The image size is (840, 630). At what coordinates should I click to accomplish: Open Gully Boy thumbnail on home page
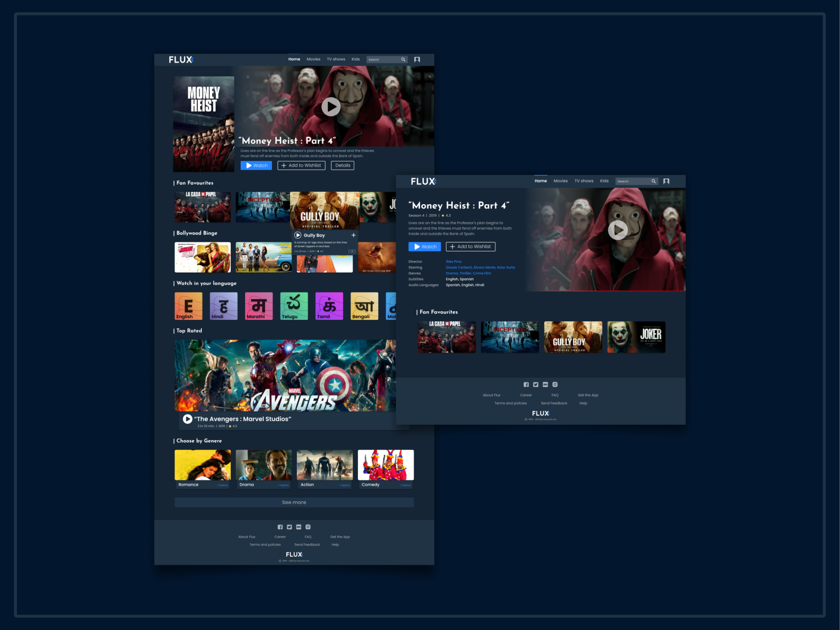pos(325,211)
